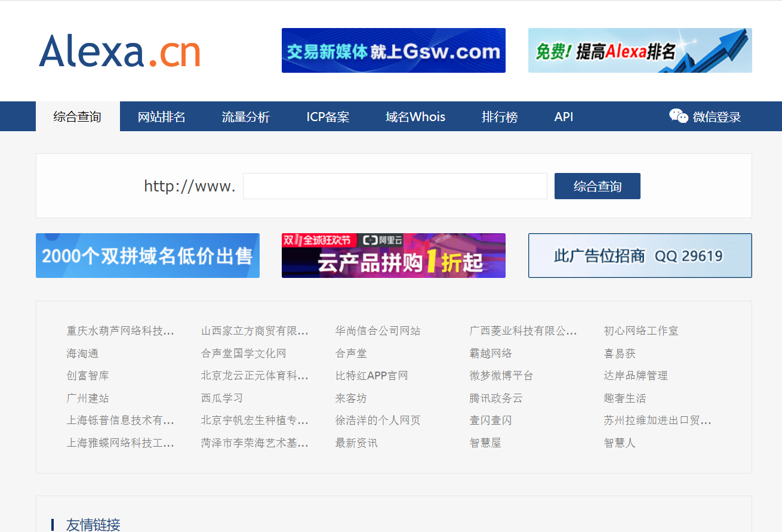
Task: Open the Alexa ranking boost banner
Action: [x=639, y=51]
